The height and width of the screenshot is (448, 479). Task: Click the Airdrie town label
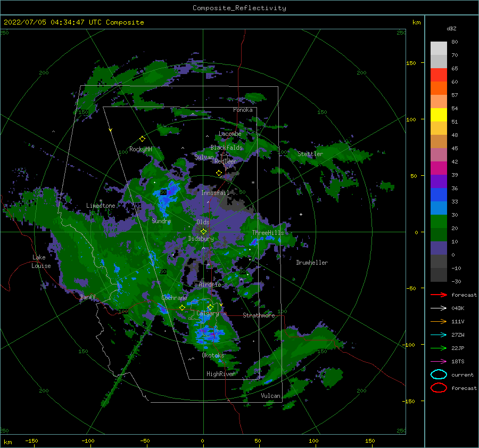coord(210,284)
